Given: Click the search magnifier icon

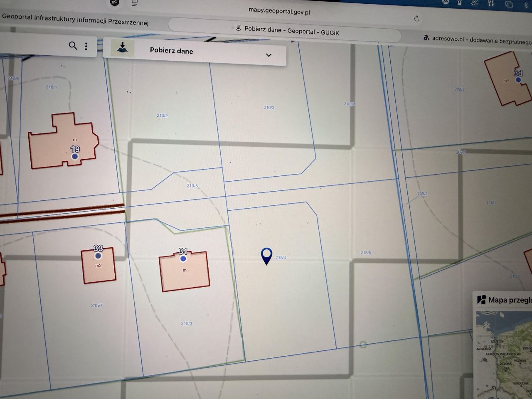Looking at the screenshot, I should [73, 46].
